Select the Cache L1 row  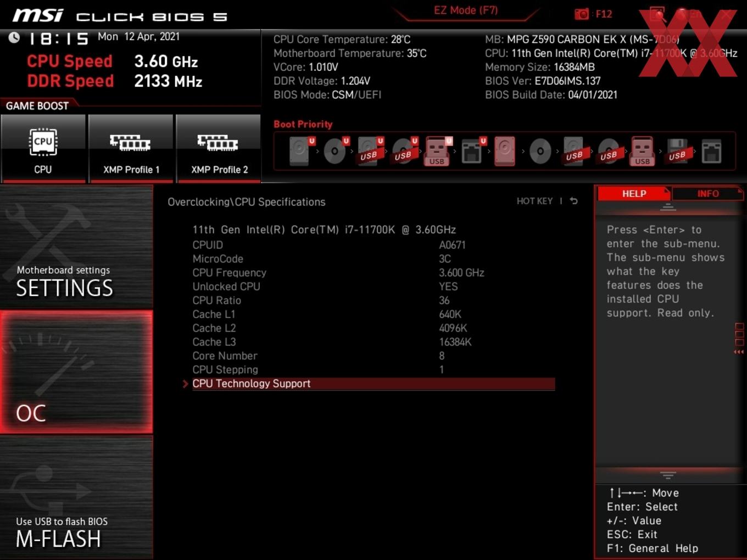click(373, 314)
